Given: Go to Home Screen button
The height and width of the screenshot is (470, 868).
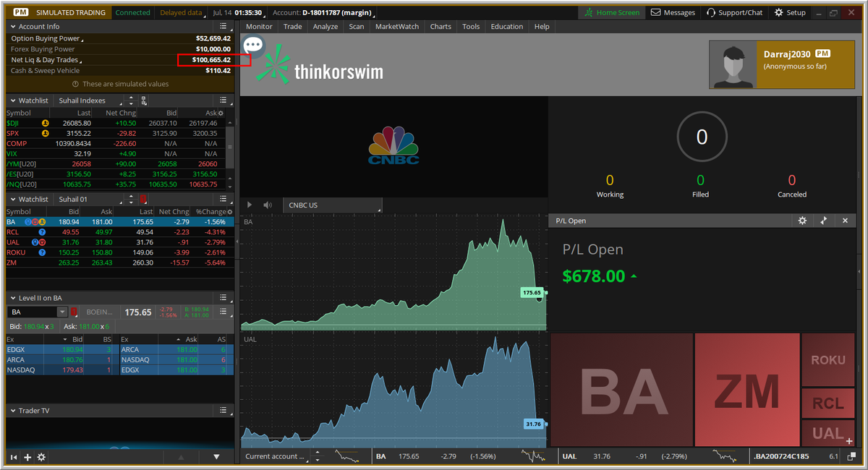Looking at the screenshot, I should 612,12.
